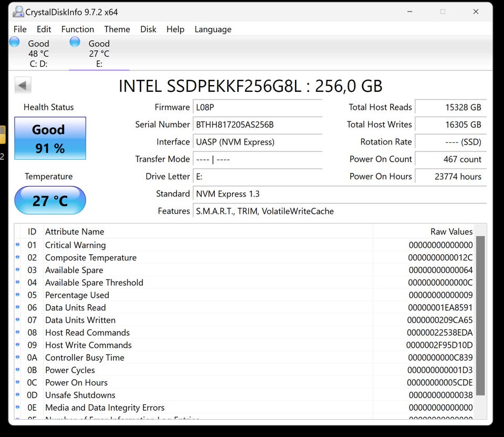Open the Language menu

point(213,29)
